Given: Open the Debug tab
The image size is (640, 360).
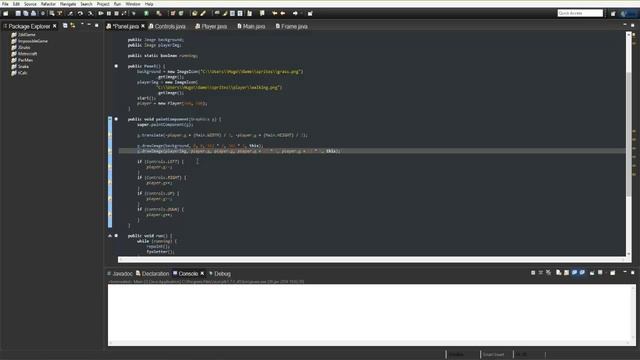Looking at the screenshot, I should tap(220, 273).
